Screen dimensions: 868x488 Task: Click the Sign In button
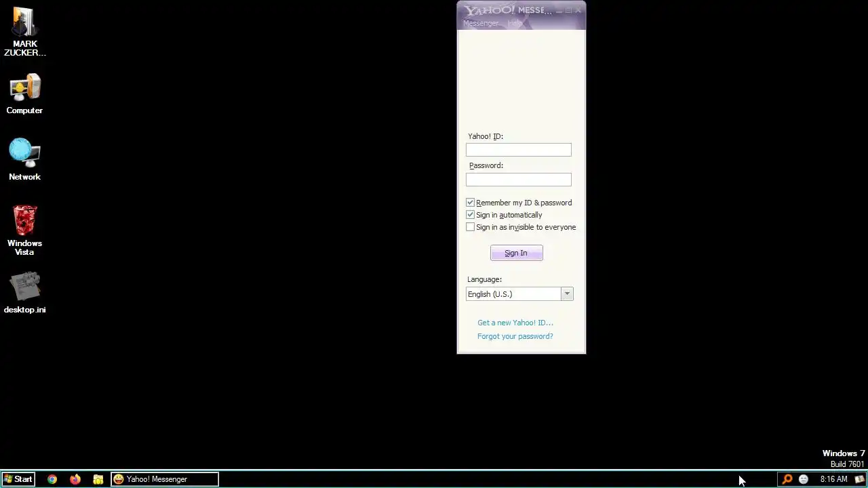coord(516,253)
